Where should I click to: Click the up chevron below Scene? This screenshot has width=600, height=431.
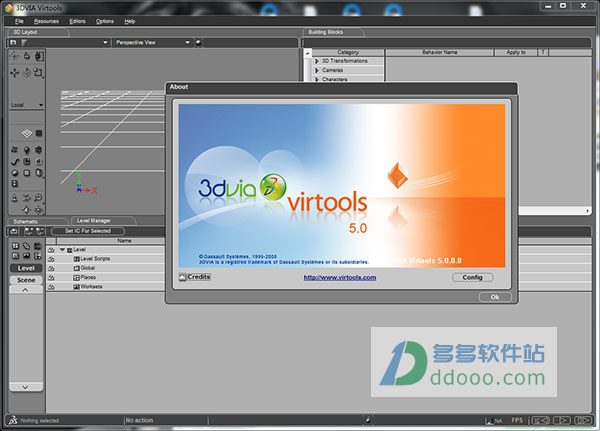coord(26,290)
